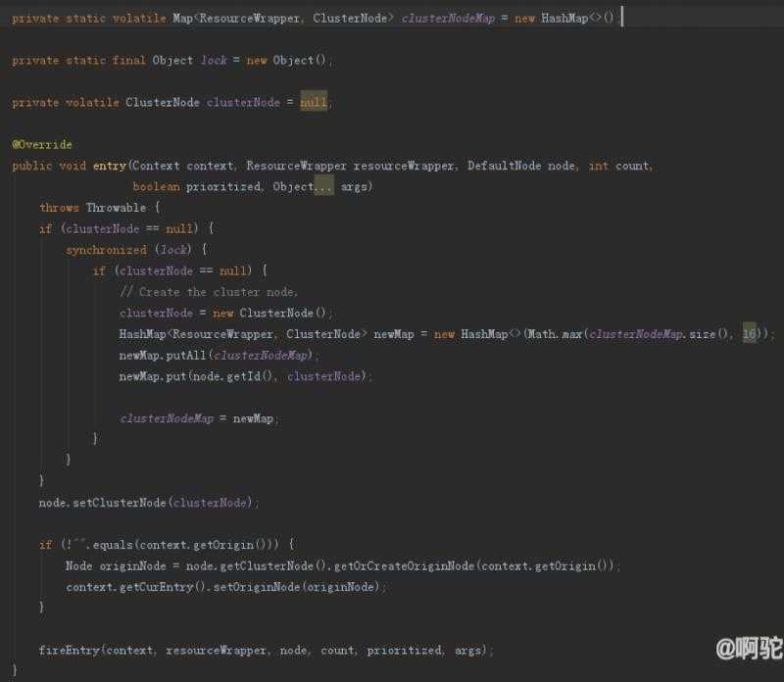Click the 'private static final Object lock' declaration
784x682 pixels.
119,60
